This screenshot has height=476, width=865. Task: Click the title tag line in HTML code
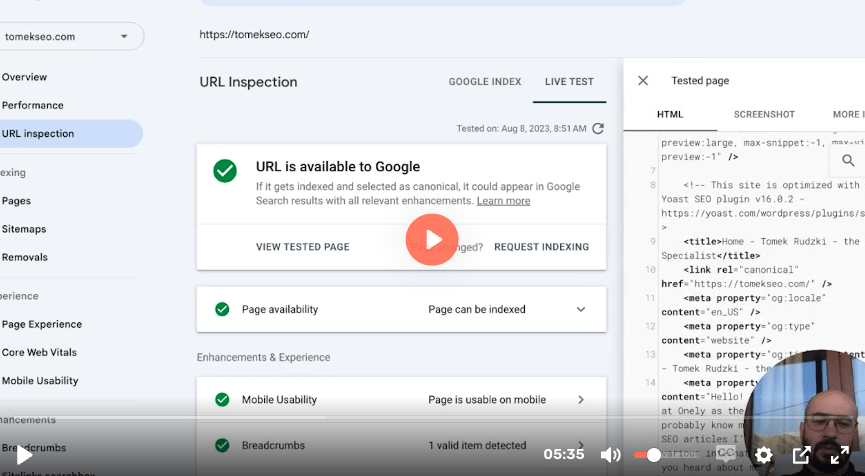[760, 249]
